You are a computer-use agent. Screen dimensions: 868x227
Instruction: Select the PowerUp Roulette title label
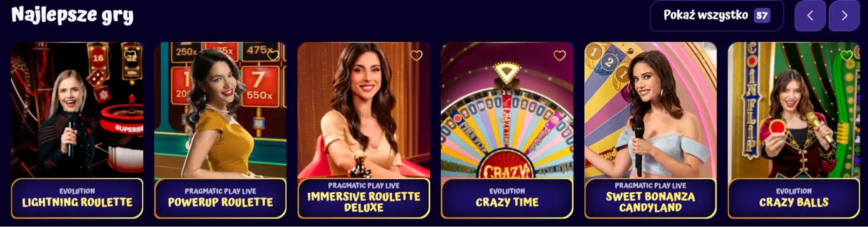pyautogui.click(x=220, y=202)
